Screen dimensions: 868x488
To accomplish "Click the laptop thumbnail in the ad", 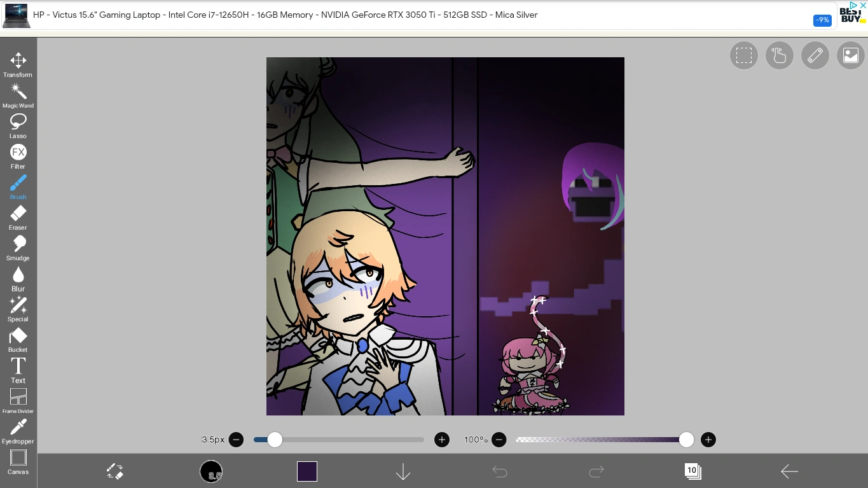I will (x=15, y=15).
